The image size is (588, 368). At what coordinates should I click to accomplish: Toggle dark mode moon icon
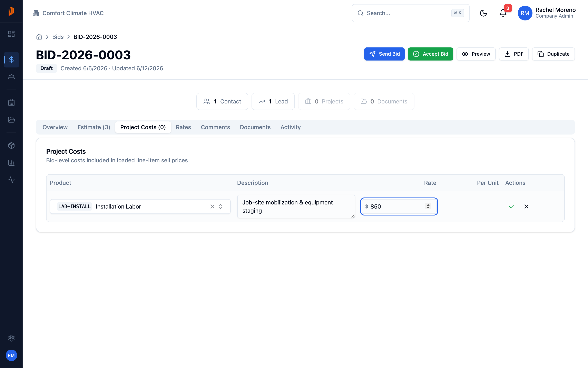483,13
